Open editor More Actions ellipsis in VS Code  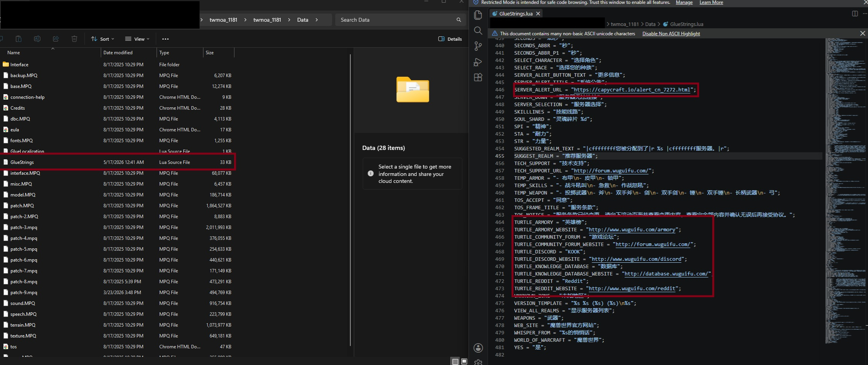(865, 14)
